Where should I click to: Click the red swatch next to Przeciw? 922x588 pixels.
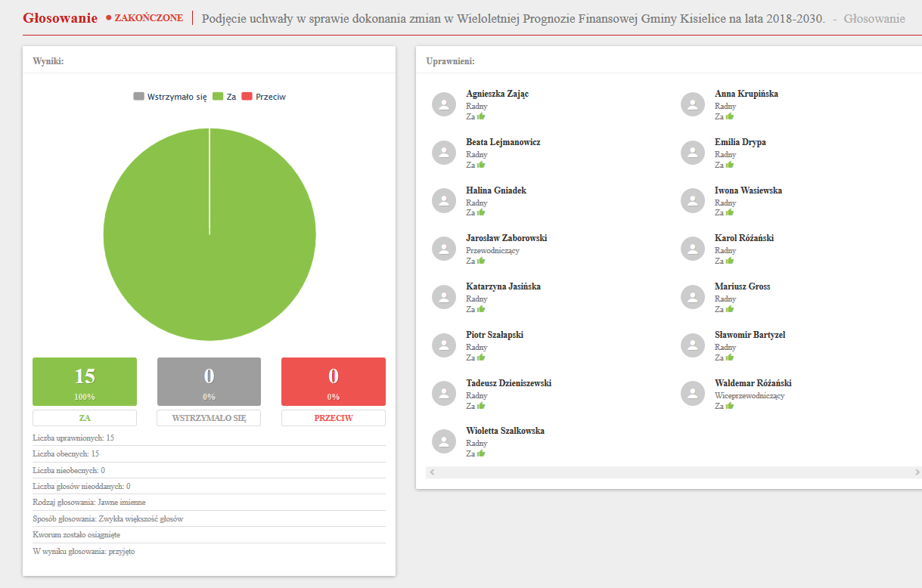click(247, 97)
